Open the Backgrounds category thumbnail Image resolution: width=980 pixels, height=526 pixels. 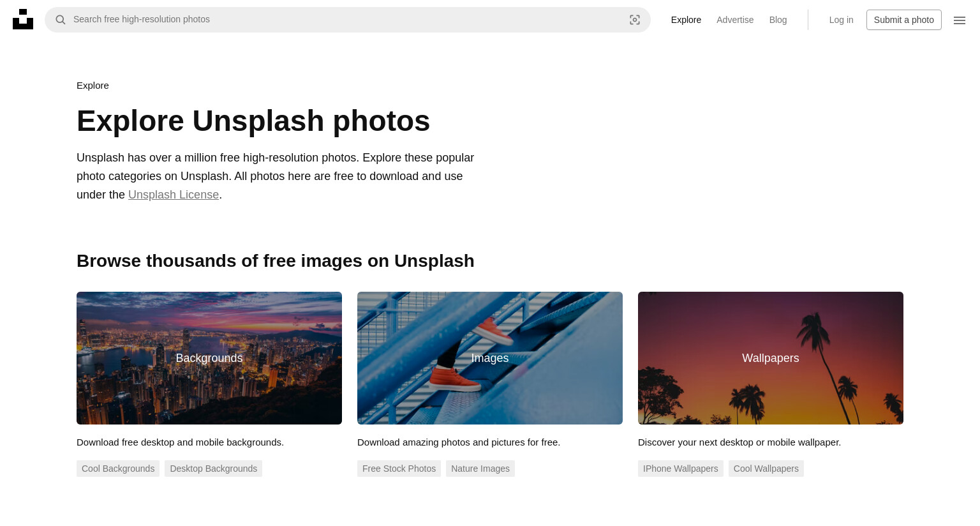(209, 358)
